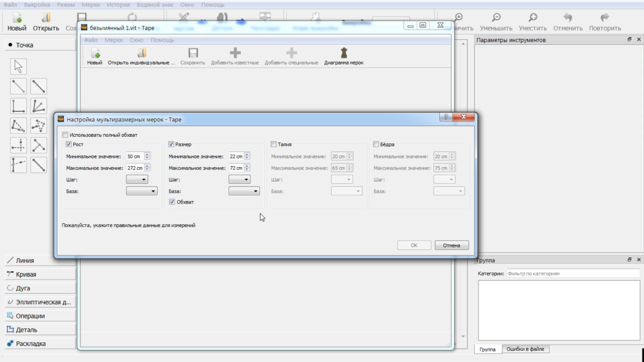Screen dimensions: 644x362
Task: Open the Режим menu
Action: [x=66, y=5]
